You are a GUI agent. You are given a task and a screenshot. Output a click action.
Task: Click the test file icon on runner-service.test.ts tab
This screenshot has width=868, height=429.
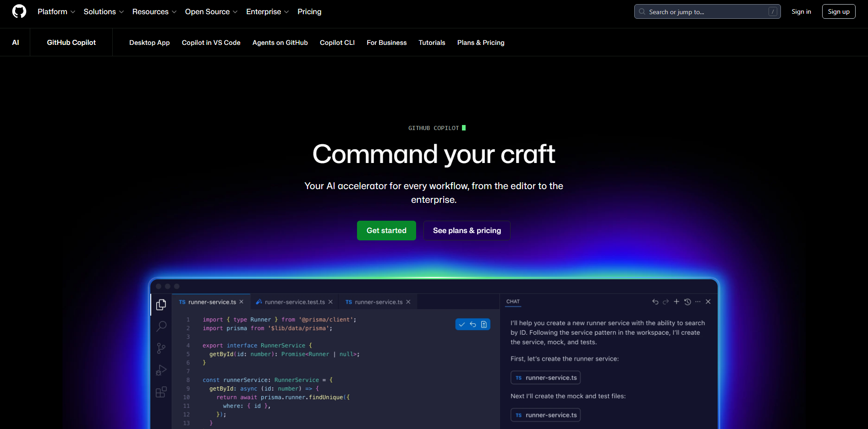(259, 302)
